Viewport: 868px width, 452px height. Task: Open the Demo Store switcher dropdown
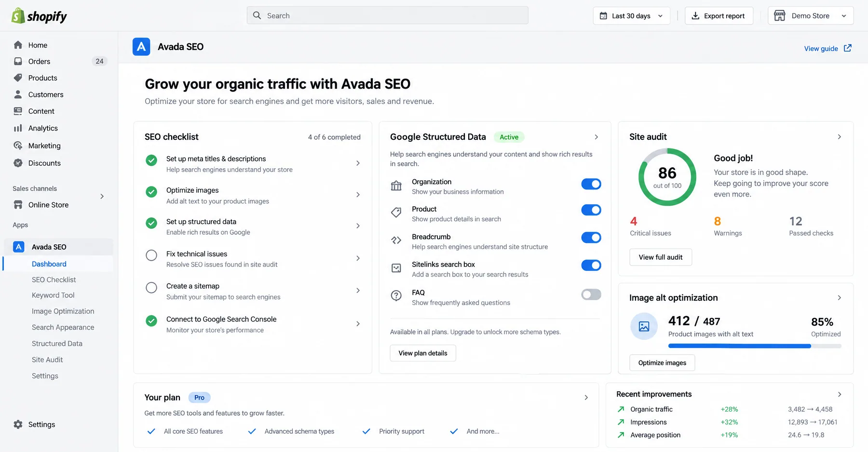pyautogui.click(x=811, y=16)
